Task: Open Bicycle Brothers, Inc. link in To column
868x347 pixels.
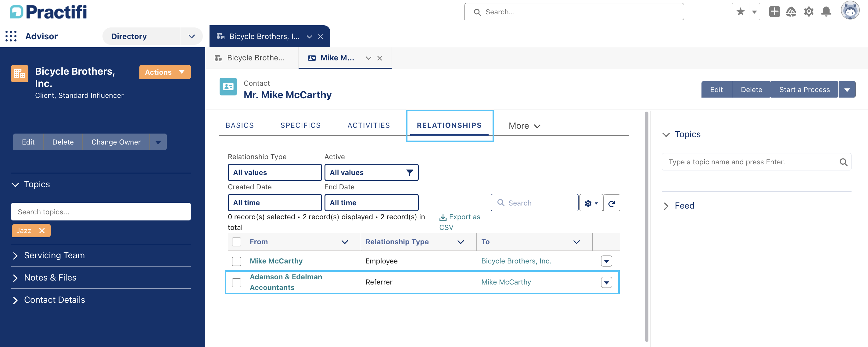Action: (516, 261)
